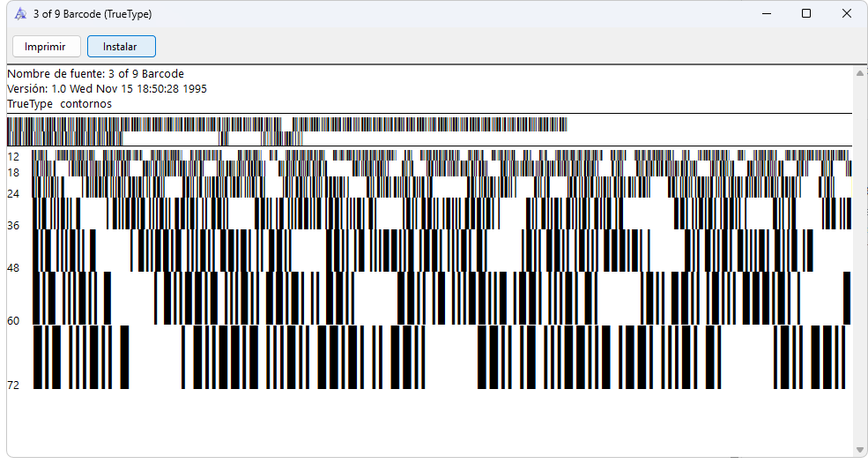868x464 pixels.
Task: Click the size label 48
Action: pyautogui.click(x=13, y=268)
